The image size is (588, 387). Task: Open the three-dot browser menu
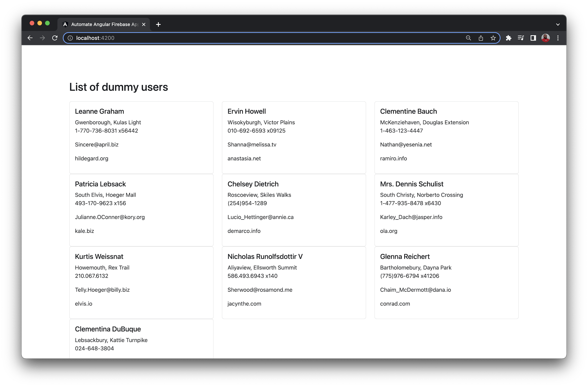[x=558, y=38]
